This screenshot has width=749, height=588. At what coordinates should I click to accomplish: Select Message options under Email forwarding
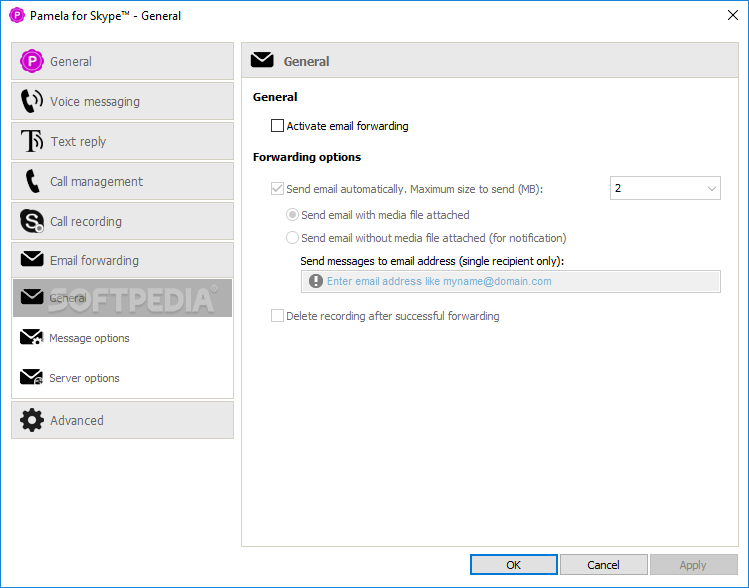coord(122,338)
